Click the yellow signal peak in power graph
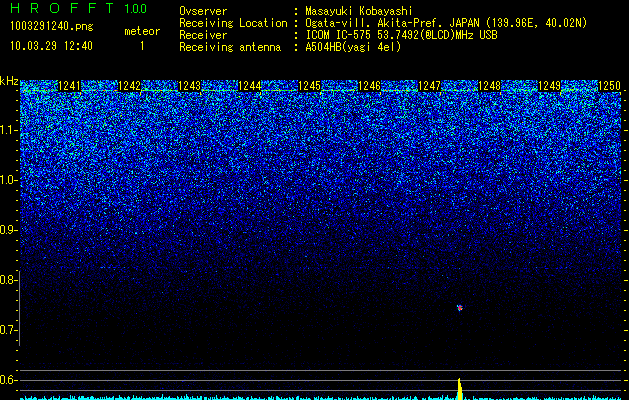Viewport: 629px width, 400px height. click(x=460, y=388)
